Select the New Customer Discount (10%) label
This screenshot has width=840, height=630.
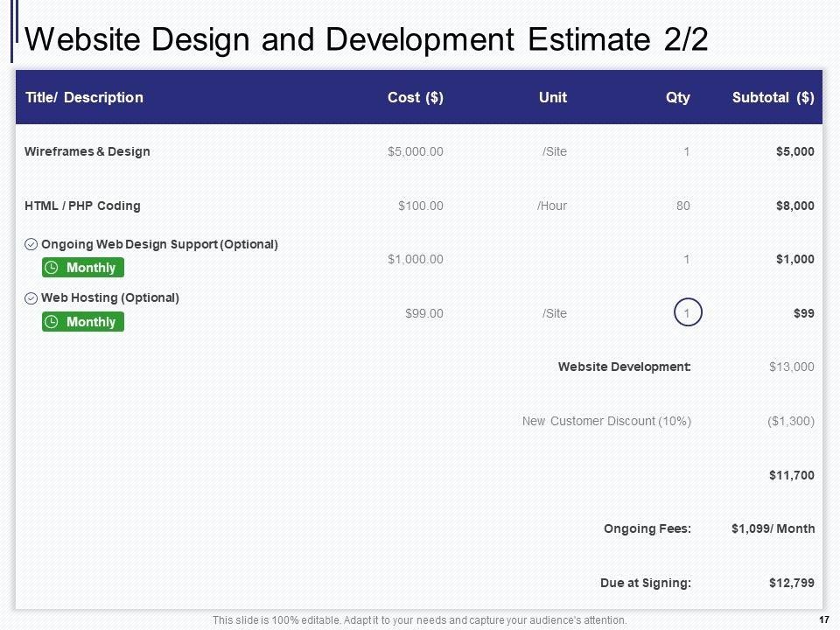coord(606,422)
